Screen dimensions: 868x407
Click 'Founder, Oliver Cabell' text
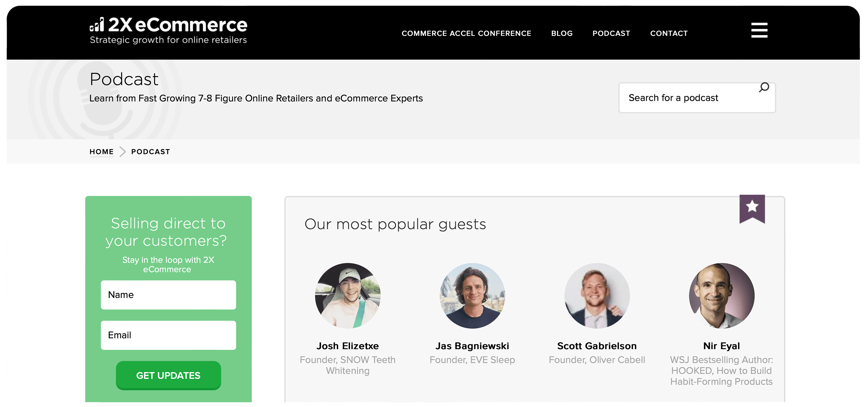click(597, 360)
